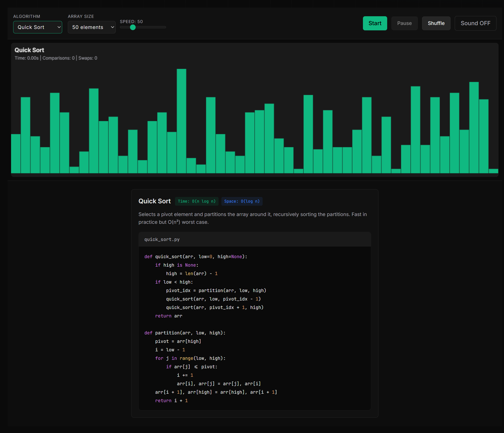Click the Time: O(n log n) badge
504x433 pixels.
(197, 201)
